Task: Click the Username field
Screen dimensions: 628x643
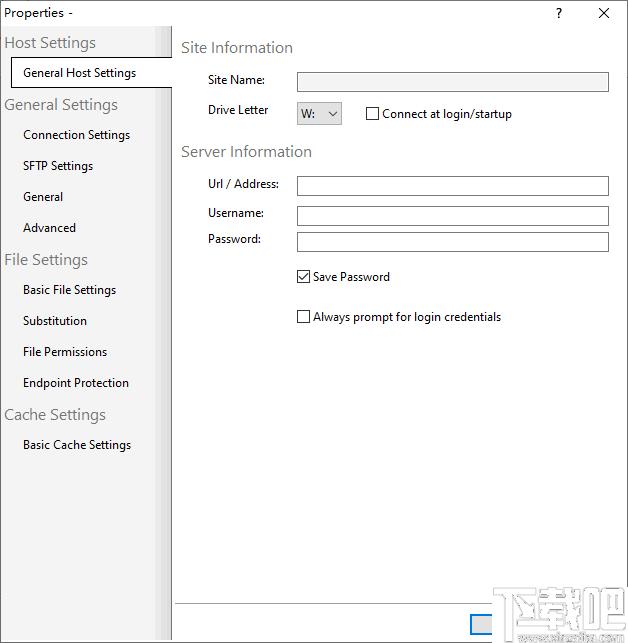Action: pyautogui.click(x=452, y=216)
